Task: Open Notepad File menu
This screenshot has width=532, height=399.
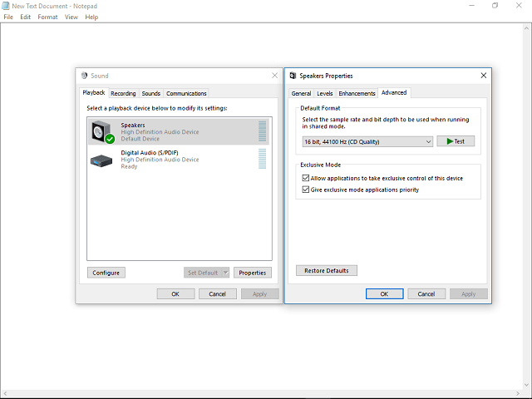Action: click(x=8, y=17)
